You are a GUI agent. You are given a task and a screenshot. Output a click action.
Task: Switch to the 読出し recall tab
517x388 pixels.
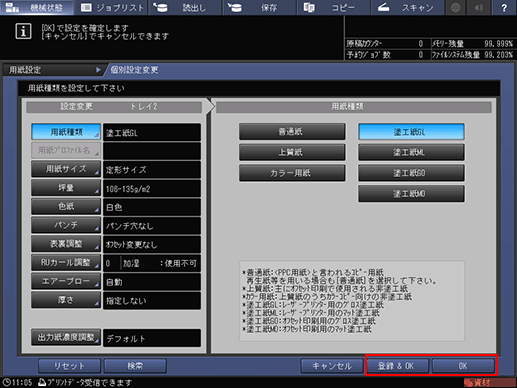[x=185, y=7]
